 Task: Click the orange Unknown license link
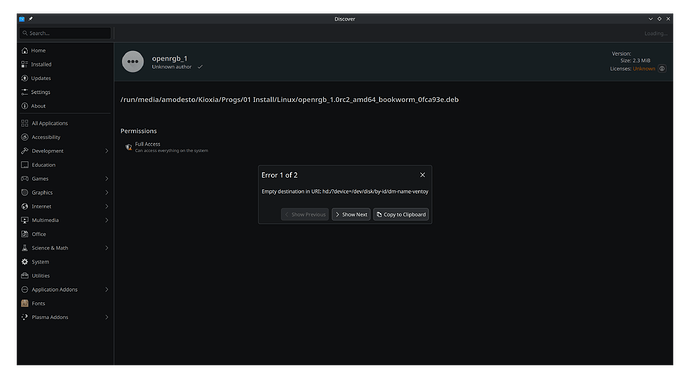[x=644, y=69]
